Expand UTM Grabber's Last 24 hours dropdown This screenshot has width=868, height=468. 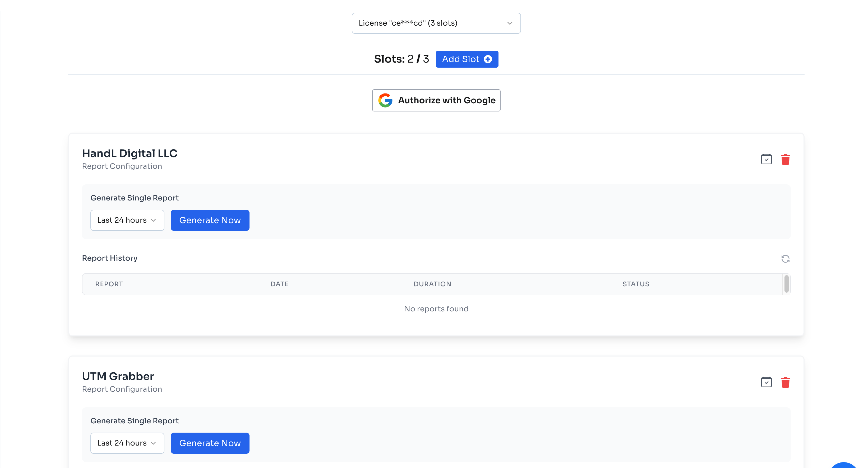tap(127, 443)
